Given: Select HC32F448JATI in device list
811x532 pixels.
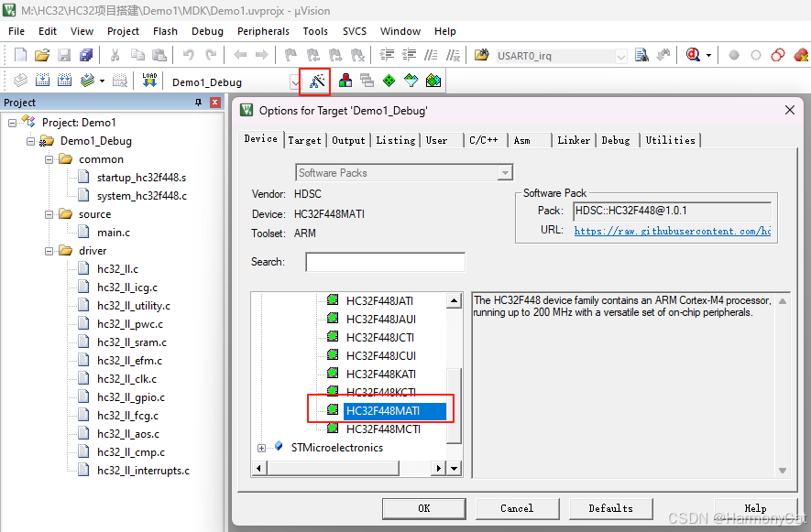Looking at the screenshot, I should [379, 301].
